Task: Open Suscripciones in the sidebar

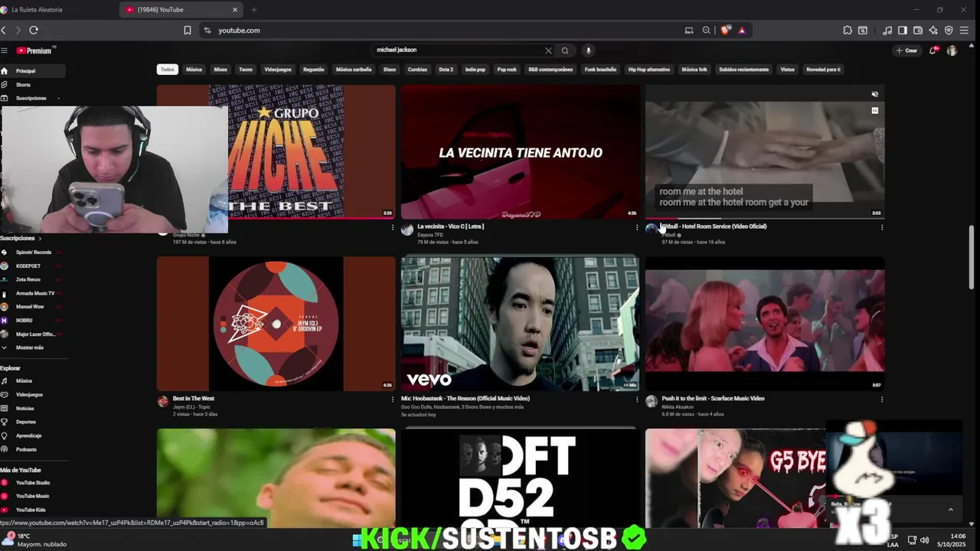Action: pos(32,98)
